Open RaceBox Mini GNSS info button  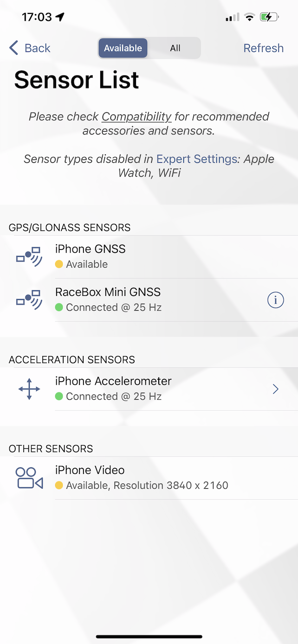275,300
